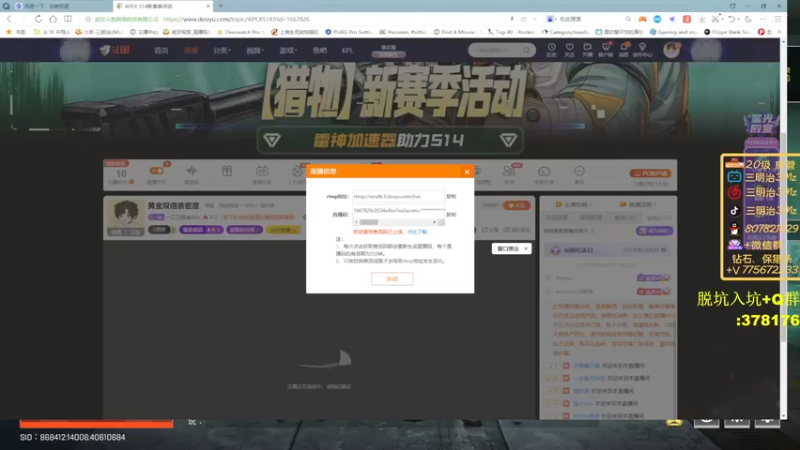
Task: Open the 主播投稿 tab in right panel
Action: click(573, 205)
